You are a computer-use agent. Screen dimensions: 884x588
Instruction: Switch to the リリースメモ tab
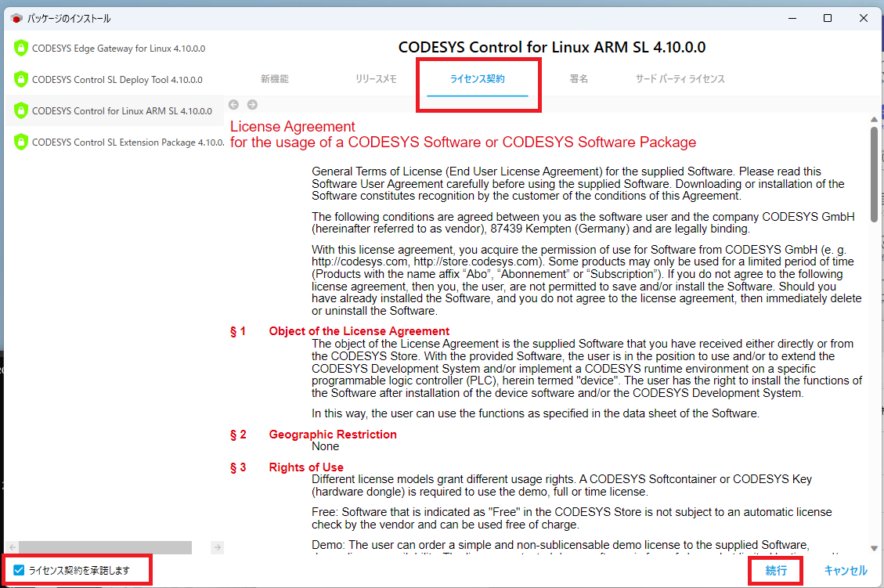pos(376,79)
